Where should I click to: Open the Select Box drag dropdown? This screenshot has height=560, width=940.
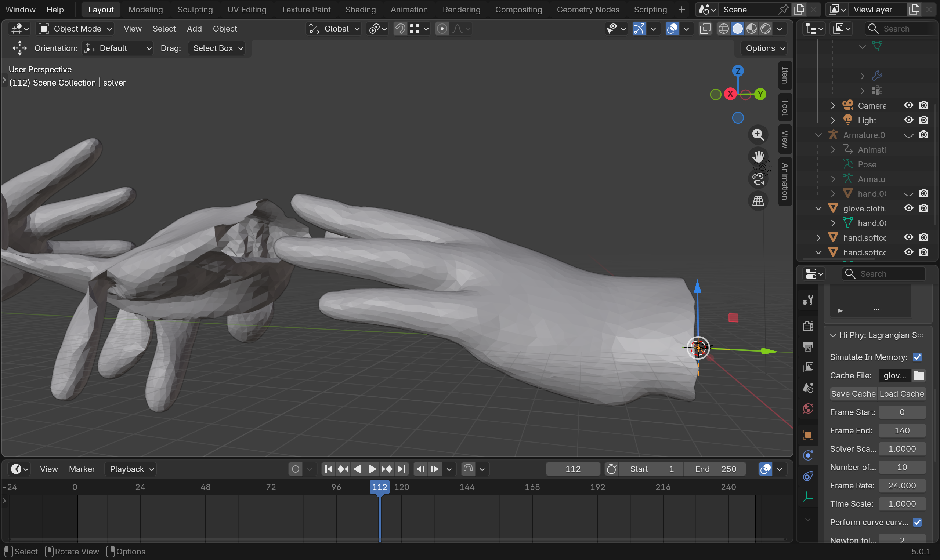coord(217,48)
